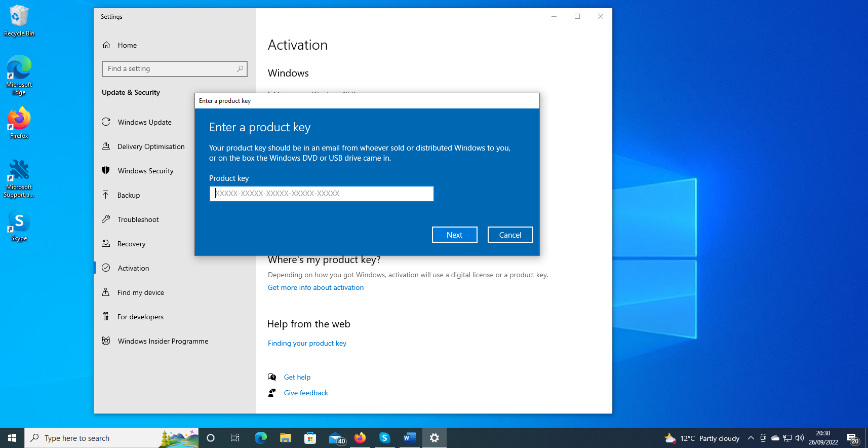Select the Troubleshoot wrench icon
The image size is (868, 448).
[x=106, y=219]
